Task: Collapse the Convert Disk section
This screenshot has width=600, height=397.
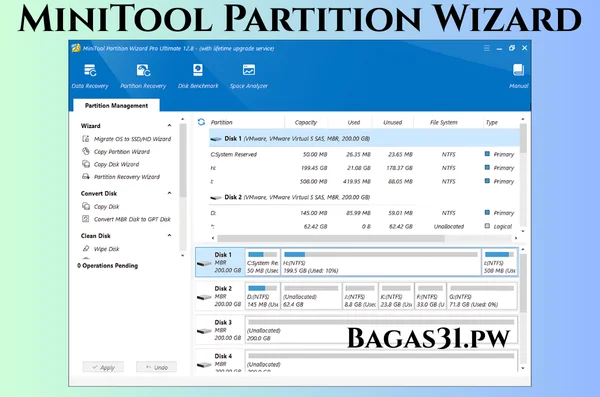Action: click(169, 193)
